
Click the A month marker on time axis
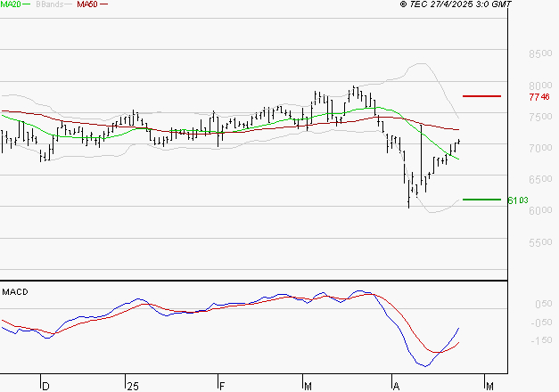coord(396,386)
